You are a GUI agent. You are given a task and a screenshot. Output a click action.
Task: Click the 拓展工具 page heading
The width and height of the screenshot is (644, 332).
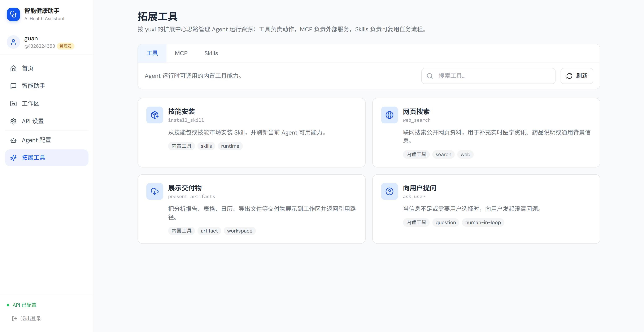click(x=157, y=17)
